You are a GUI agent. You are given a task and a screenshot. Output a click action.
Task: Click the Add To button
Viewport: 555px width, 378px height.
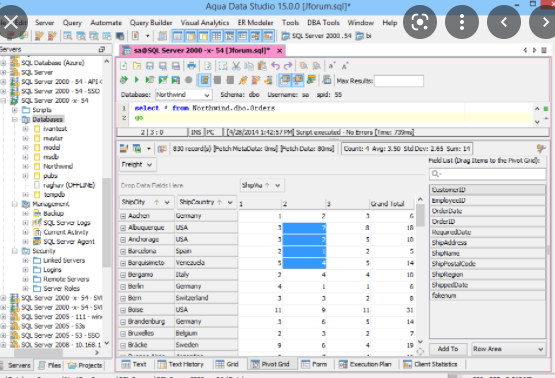click(x=448, y=349)
